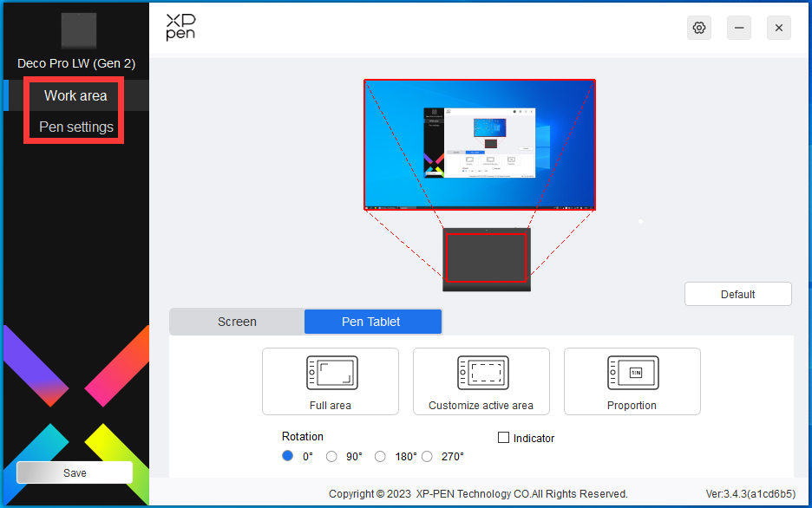Viewport: 812px width, 508px height.
Task: Set rotation to 90°
Action: [331, 456]
